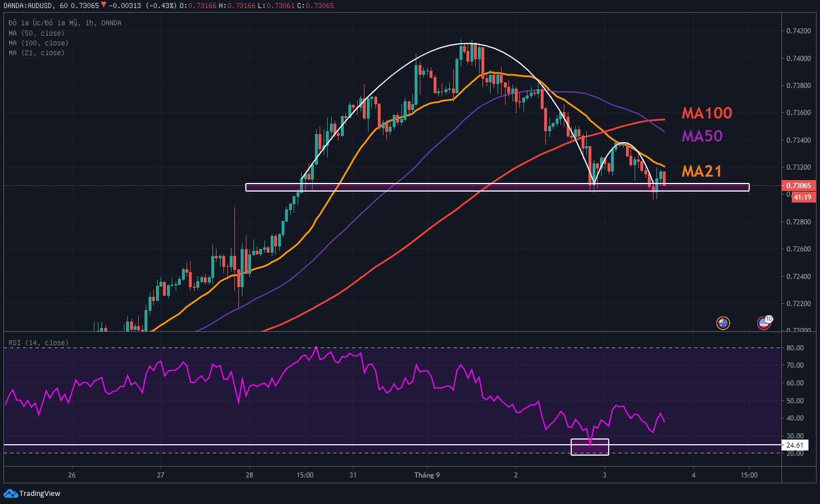The width and height of the screenshot is (820, 504).
Task: Click the 41:19 bar countdown label
Action: 803,197
